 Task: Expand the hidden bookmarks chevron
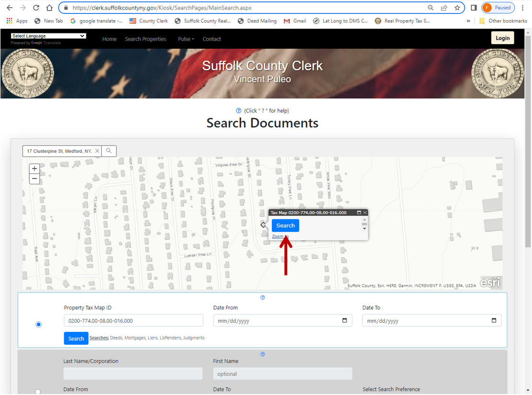(x=468, y=21)
